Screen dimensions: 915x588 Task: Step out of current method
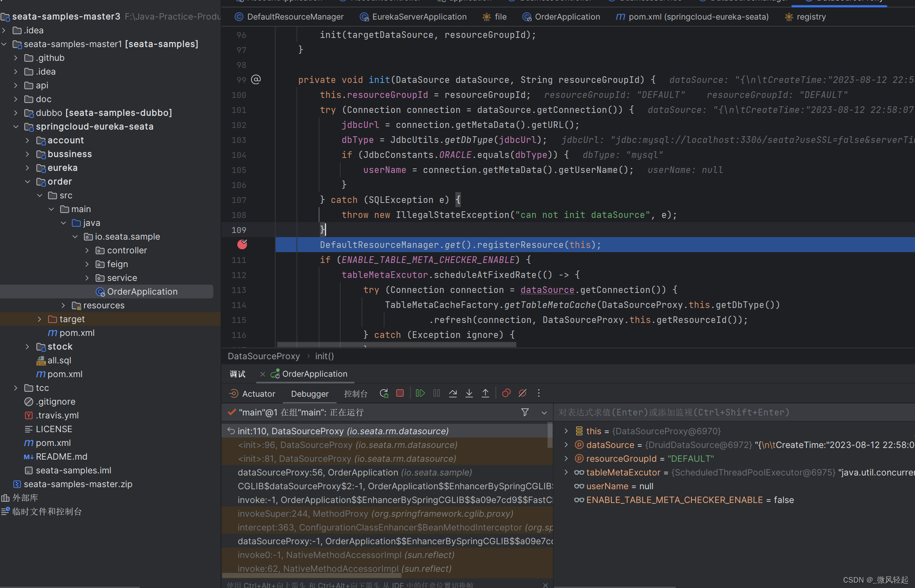[485, 393]
